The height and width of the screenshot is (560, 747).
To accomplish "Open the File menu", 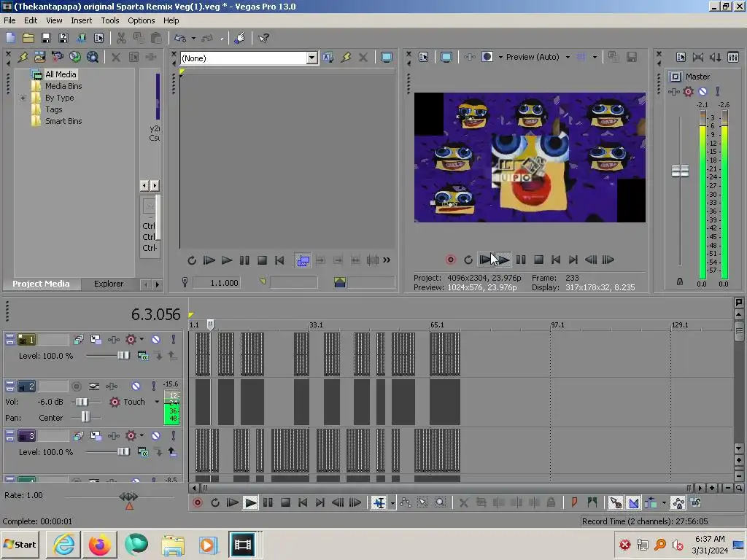I will pos(9,20).
